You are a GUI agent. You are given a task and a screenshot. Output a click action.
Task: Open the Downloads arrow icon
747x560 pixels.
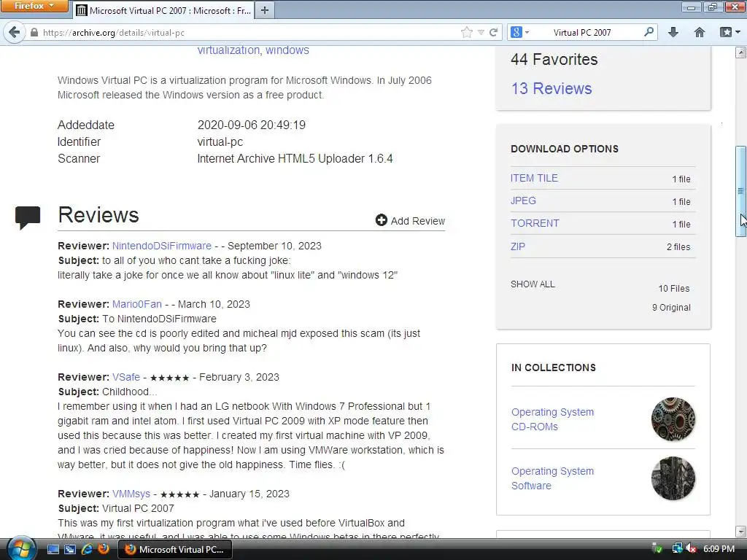click(x=673, y=32)
